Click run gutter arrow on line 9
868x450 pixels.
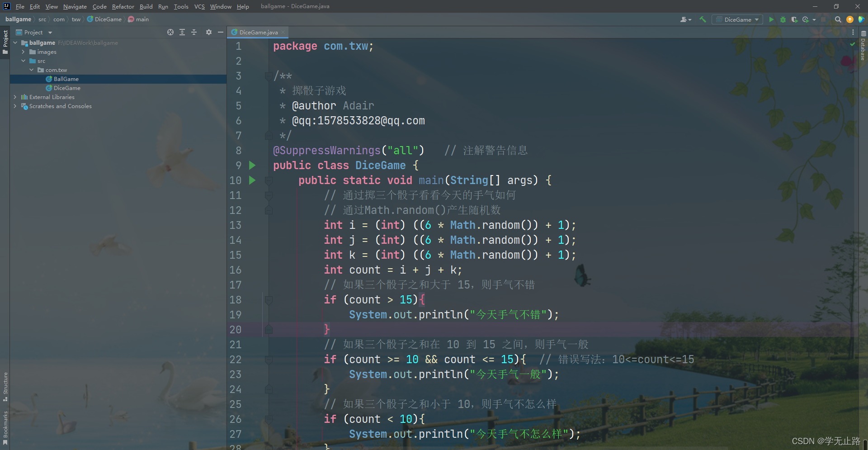coord(252,166)
